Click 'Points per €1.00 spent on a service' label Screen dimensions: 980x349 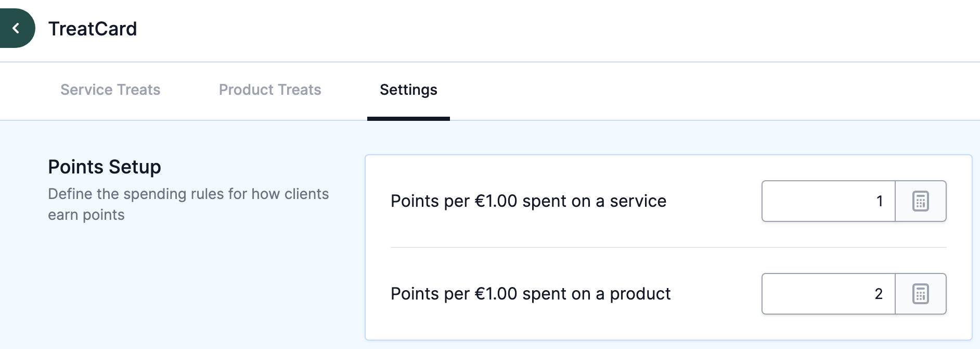click(528, 201)
